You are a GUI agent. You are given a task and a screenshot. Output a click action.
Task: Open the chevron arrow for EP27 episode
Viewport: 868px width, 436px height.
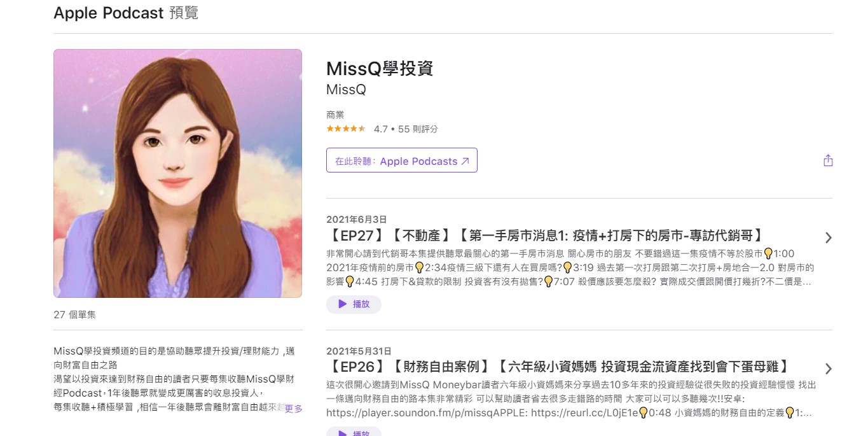828,237
